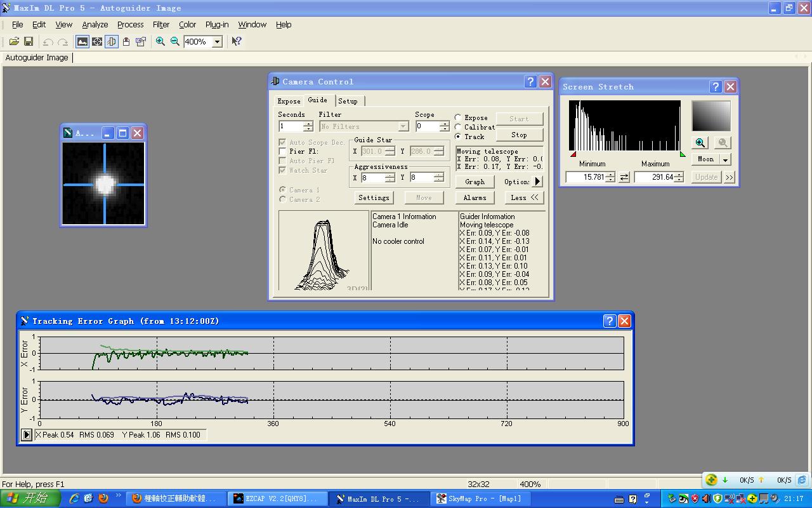The image size is (812, 508).
Task: Open Internet Explorer from the quick launch
Action: pyautogui.click(x=74, y=498)
